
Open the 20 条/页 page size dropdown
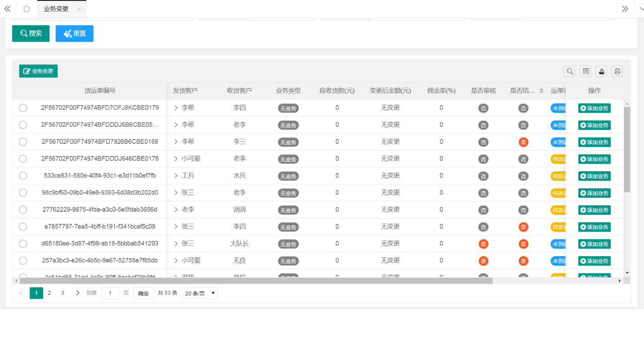click(x=199, y=294)
